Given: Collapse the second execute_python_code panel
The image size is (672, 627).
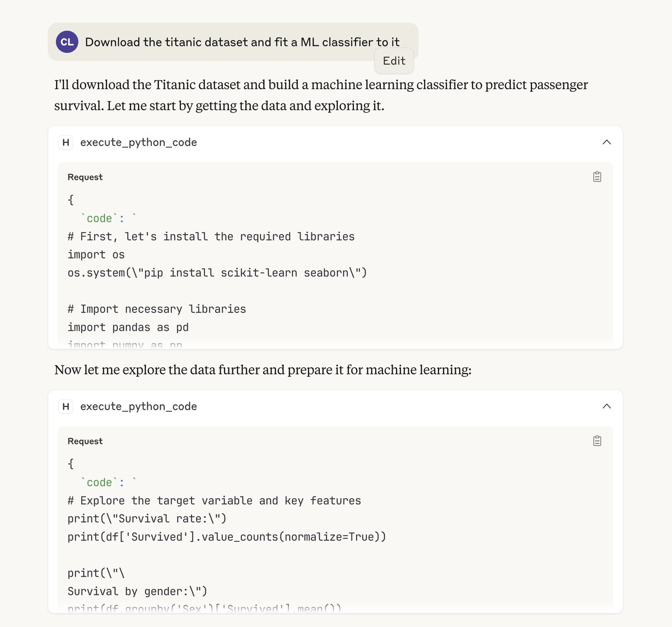Looking at the screenshot, I should click(606, 406).
